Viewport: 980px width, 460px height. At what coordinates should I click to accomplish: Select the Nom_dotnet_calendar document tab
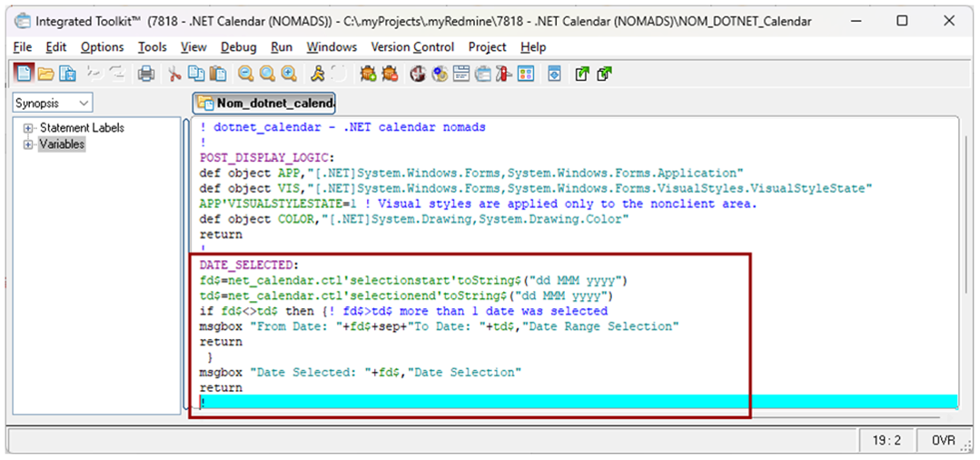click(265, 104)
